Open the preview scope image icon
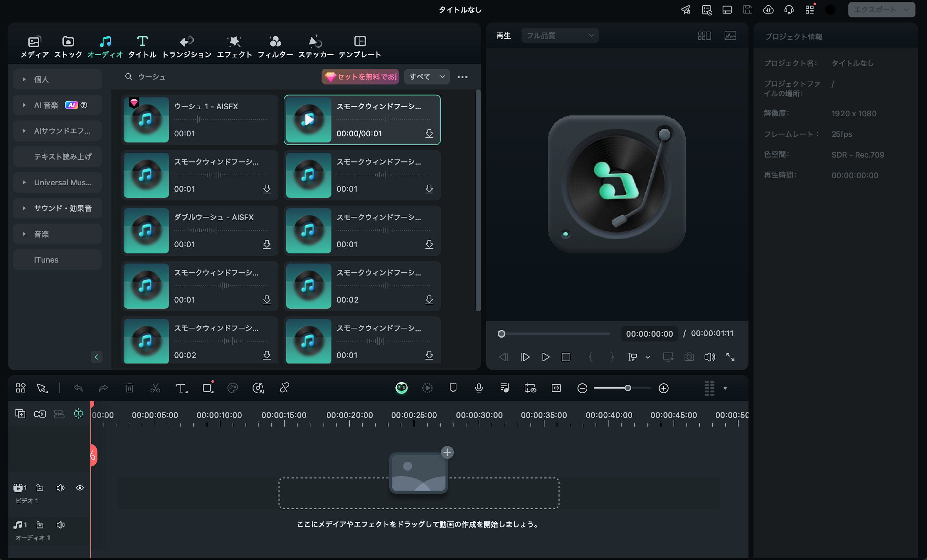This screenshot has height=560, width=927. click(730, 36)
